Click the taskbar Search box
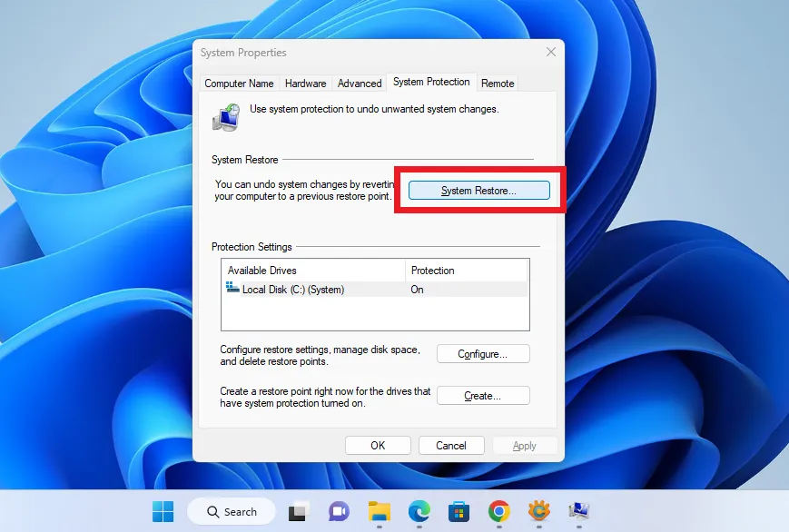The height and width of the screenshot is (532, 789). [x=232, y=511]
